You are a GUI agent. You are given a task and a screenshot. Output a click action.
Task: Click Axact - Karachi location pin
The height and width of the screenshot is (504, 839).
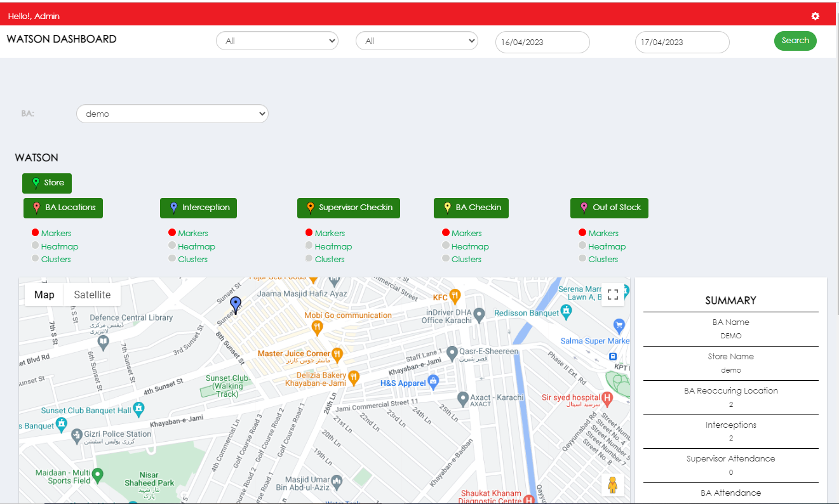pyautogui.click(x=463, y=399)
